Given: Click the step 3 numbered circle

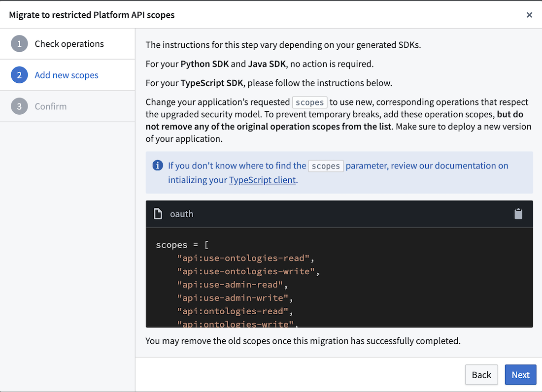Looking at the screenshot, I should coord(19,106).
